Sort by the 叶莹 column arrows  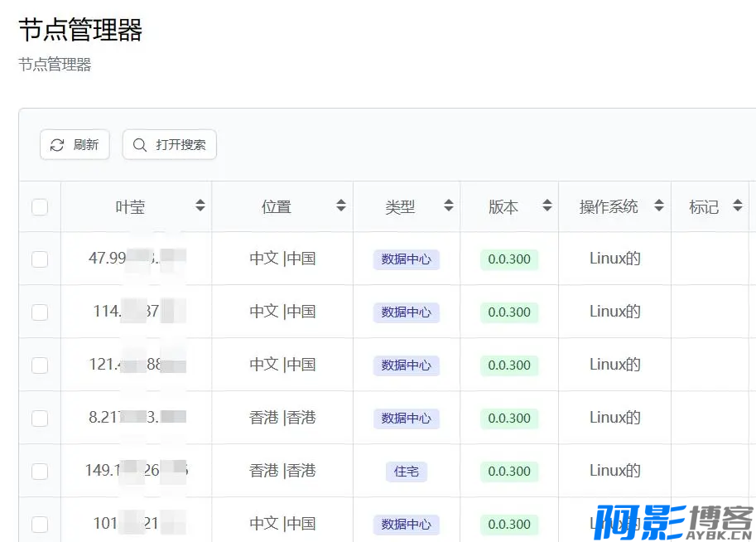click(200, 206)
